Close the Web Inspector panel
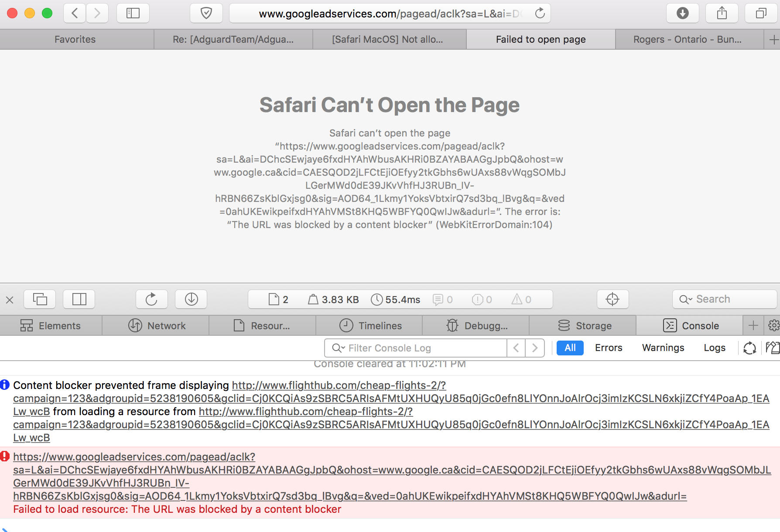 tap(10, 300)
